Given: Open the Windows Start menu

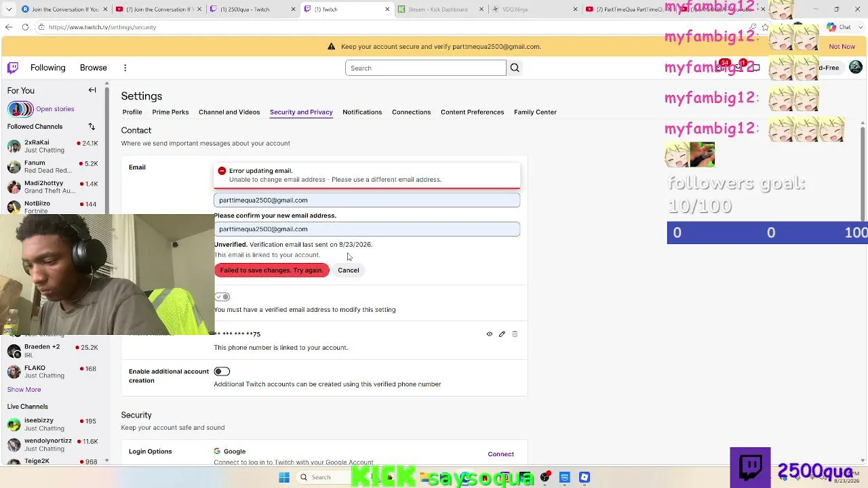Looking at the screenshot, I should coord(284,477).
